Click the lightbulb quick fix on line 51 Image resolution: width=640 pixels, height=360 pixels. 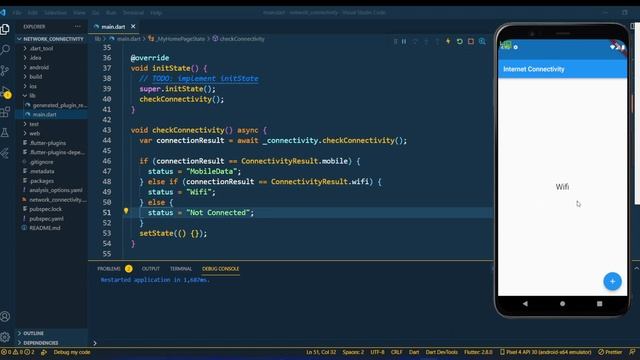(x=126, y=211)
